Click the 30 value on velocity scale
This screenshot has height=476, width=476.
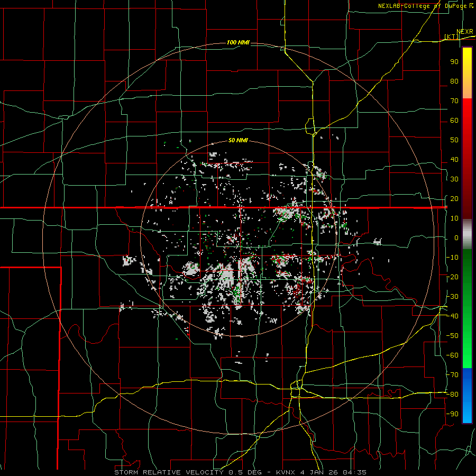click(x=454, y=179)
